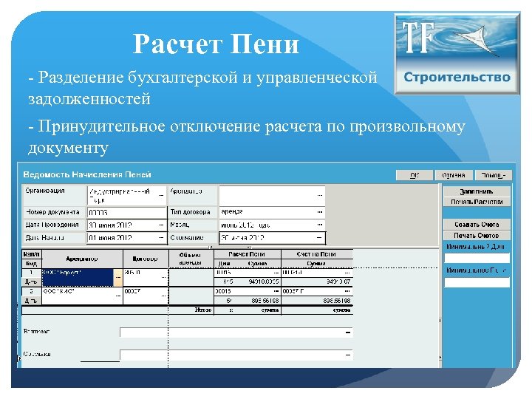Open the Дата Проведения date picker
The height and width of the screenshot is (399, 532).
(x=161, y=225)
